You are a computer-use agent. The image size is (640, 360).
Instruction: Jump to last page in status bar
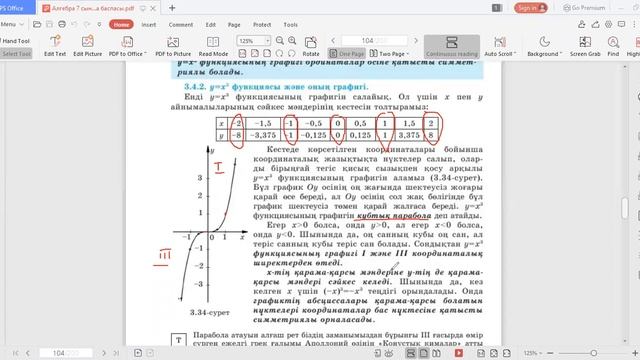click(x=116, y=353)
